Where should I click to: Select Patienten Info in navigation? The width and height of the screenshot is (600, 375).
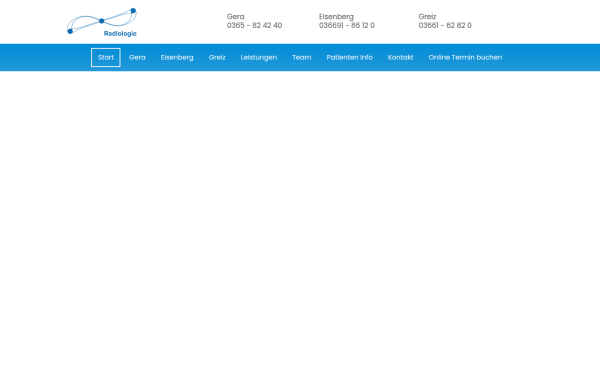(349, 57)
